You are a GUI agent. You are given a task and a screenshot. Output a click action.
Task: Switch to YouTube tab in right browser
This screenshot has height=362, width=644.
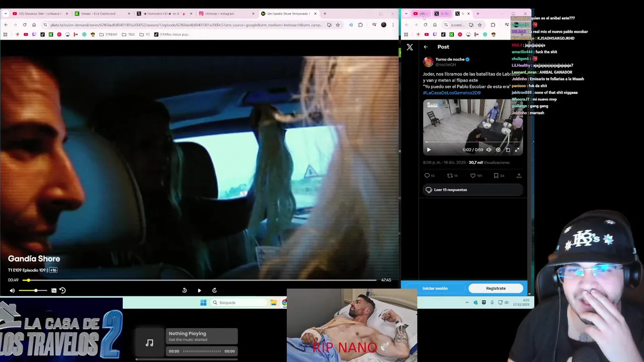click(x=421, y=14)
